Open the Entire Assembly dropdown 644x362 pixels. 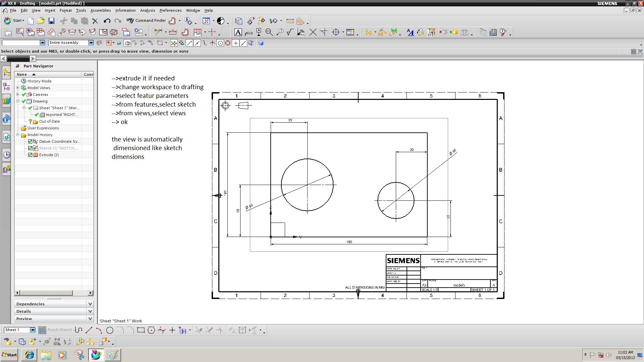pyautogui.click(x=91, y=43)
